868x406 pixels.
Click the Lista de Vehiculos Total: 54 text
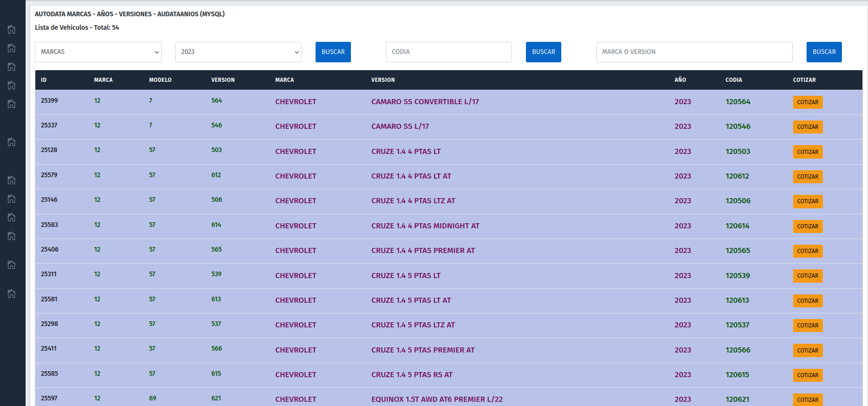point(77,27)
